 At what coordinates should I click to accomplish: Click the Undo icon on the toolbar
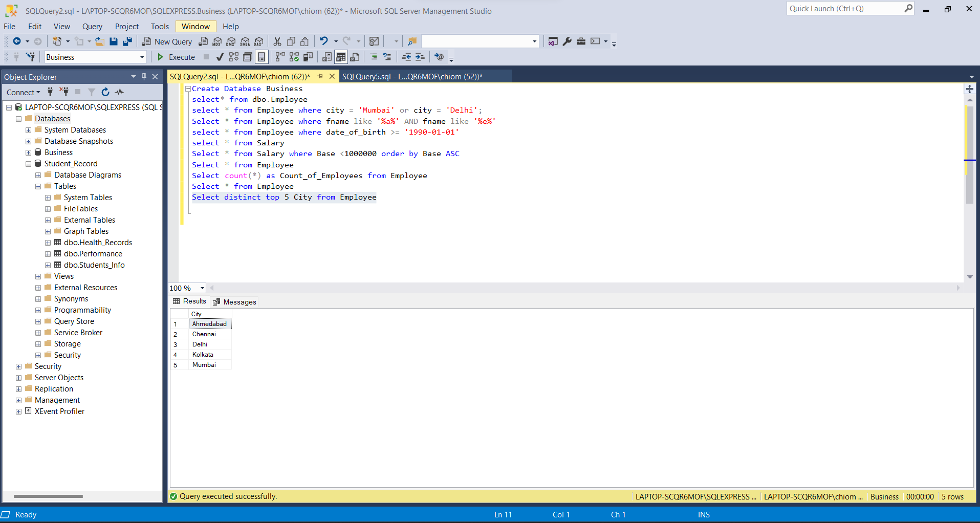324,41
